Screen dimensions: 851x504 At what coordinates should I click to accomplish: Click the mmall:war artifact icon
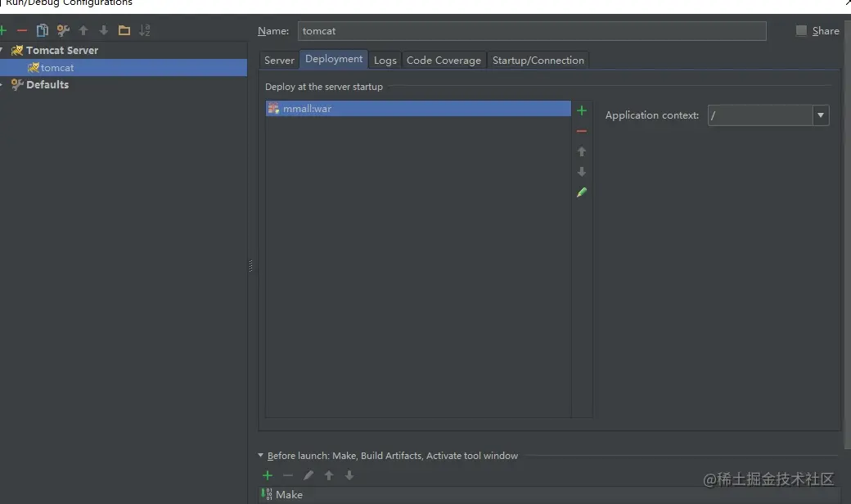pos(273,109)
